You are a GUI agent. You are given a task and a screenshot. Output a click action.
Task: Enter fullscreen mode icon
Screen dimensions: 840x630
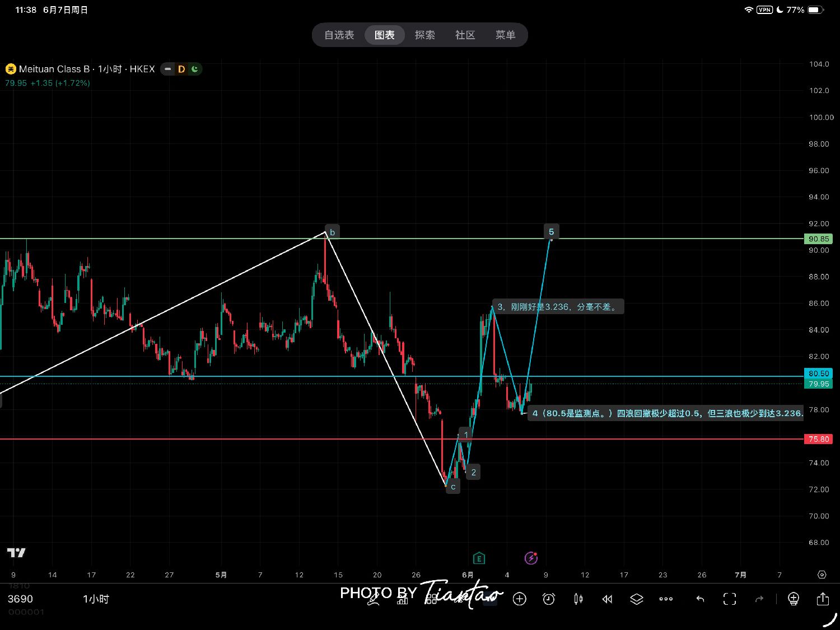[x=730, y=599]
